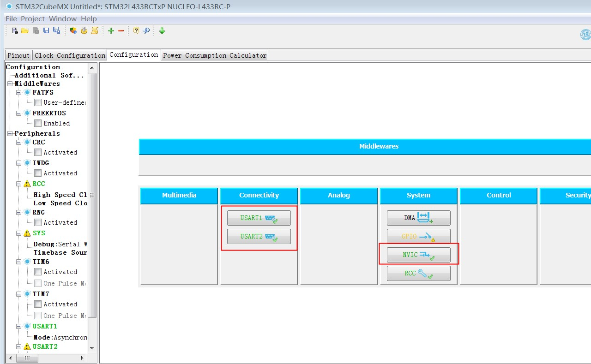
Task: Open the GPIO configuration button
Action: [x=419, y=236]
